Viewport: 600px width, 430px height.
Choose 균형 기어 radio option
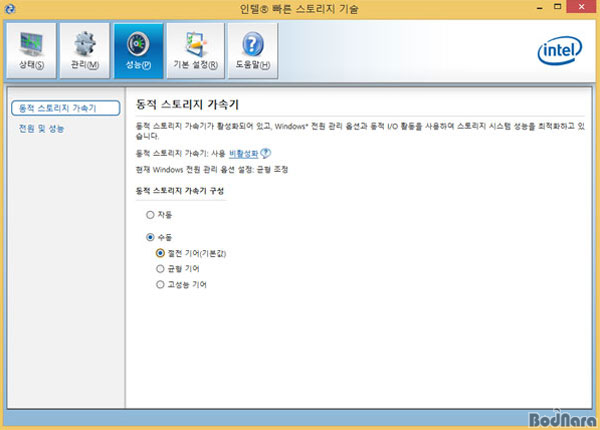tap(160, 269)
